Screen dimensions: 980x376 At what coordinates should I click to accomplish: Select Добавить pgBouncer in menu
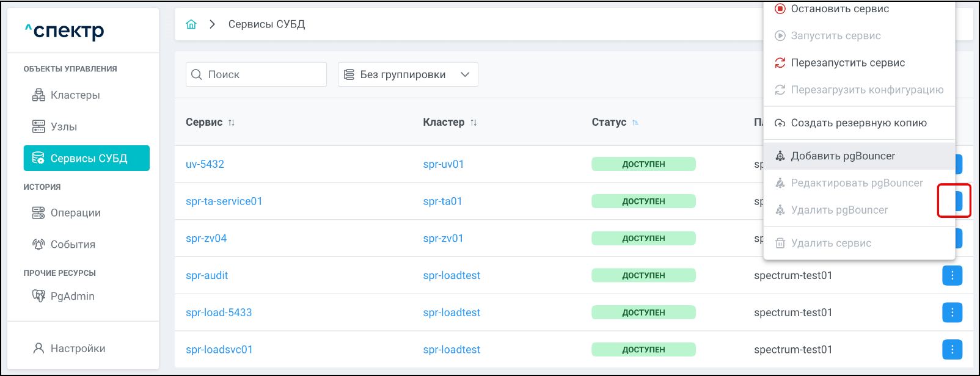tap(843, 156)
